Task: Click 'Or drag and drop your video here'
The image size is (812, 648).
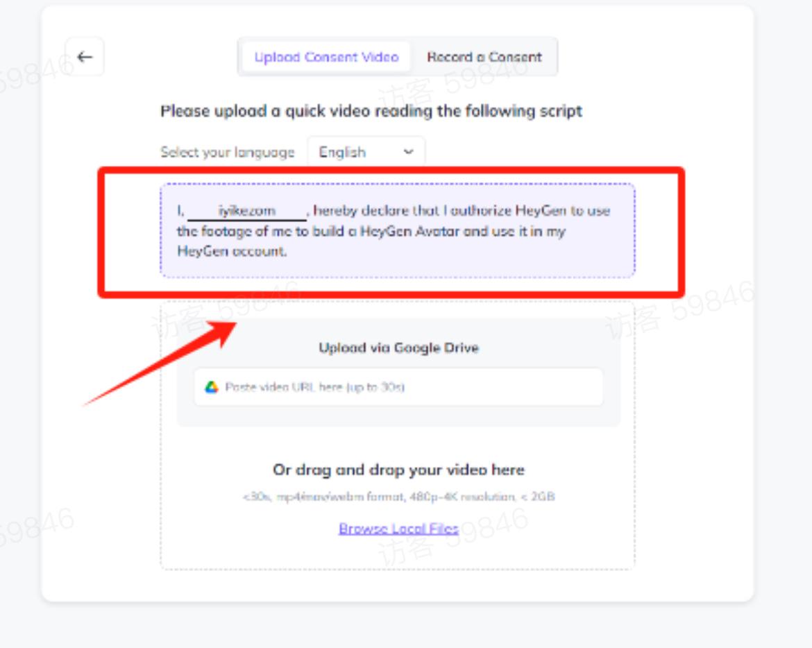Action: pos(398,470)
